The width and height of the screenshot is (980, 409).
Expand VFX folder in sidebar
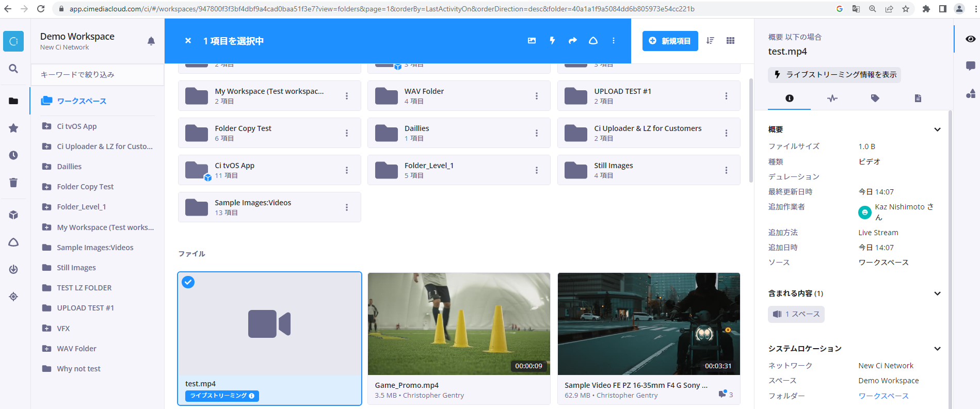pyautogui.click(x=46, y=329)
